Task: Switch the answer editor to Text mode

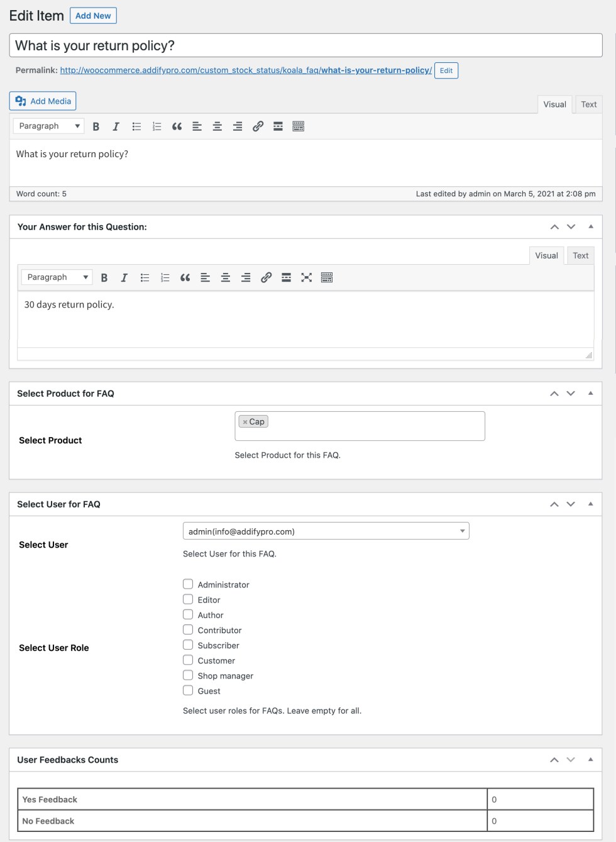Action: pyautogui.click(x=580, y=255)
